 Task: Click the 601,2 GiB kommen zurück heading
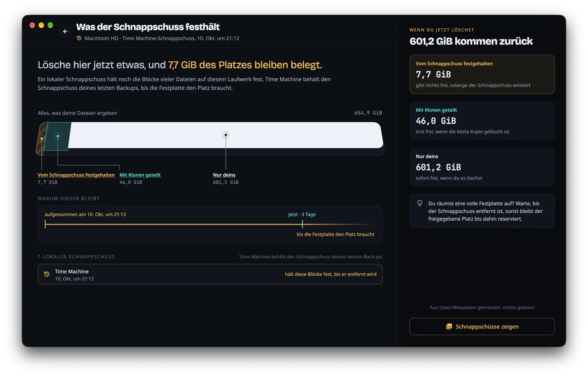pos(471,41)
